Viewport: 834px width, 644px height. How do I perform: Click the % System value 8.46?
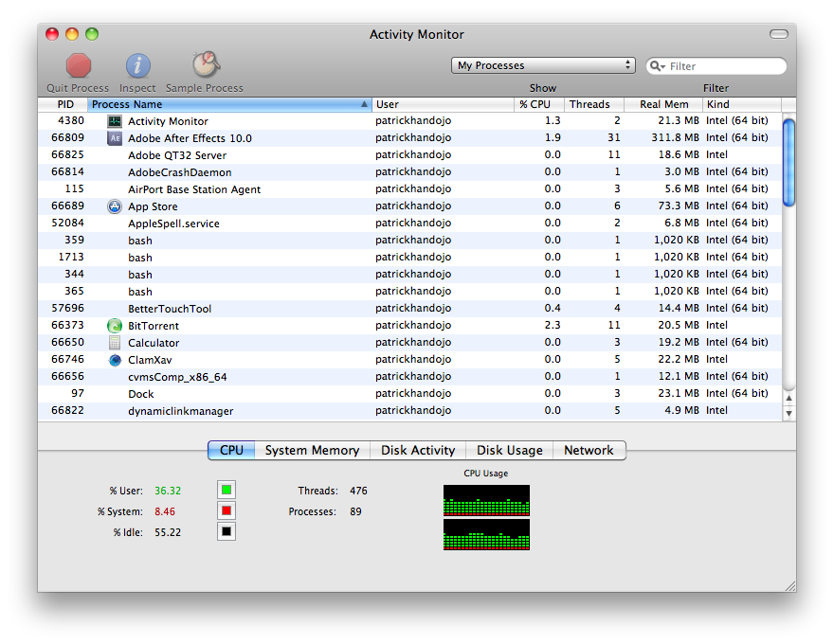tap(165, 511)
